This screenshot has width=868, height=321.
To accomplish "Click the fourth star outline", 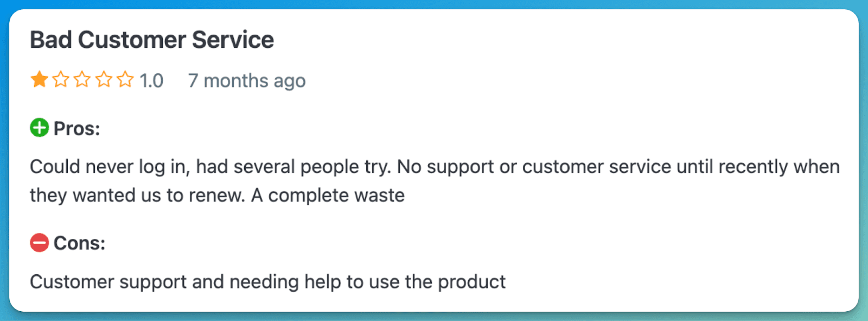I will click(104, 80).
